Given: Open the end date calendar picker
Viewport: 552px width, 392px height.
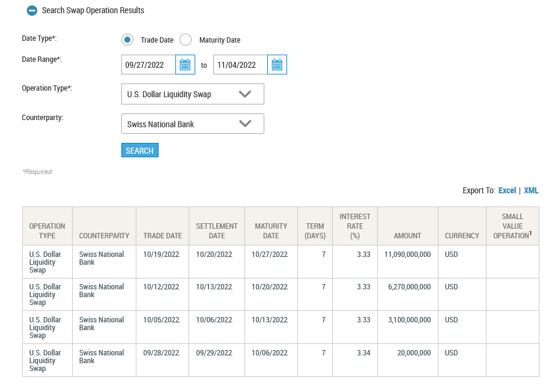Looking at the screenshot, I should click(277, 65).
